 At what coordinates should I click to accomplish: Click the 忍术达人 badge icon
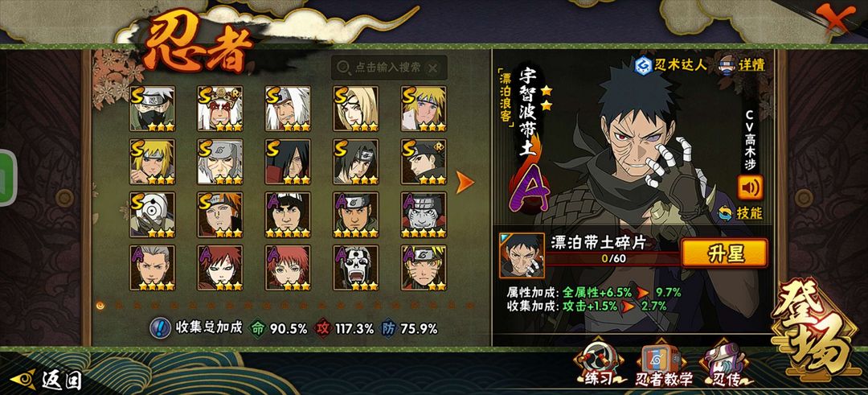tap(643, 65)
